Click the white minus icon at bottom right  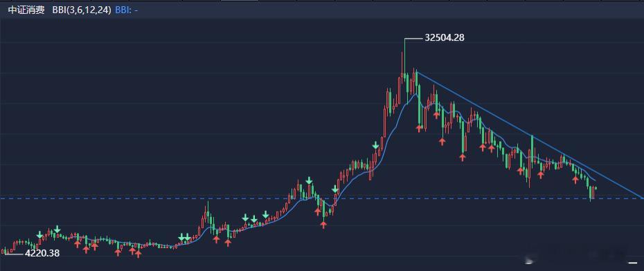click(x=634, y=262)
